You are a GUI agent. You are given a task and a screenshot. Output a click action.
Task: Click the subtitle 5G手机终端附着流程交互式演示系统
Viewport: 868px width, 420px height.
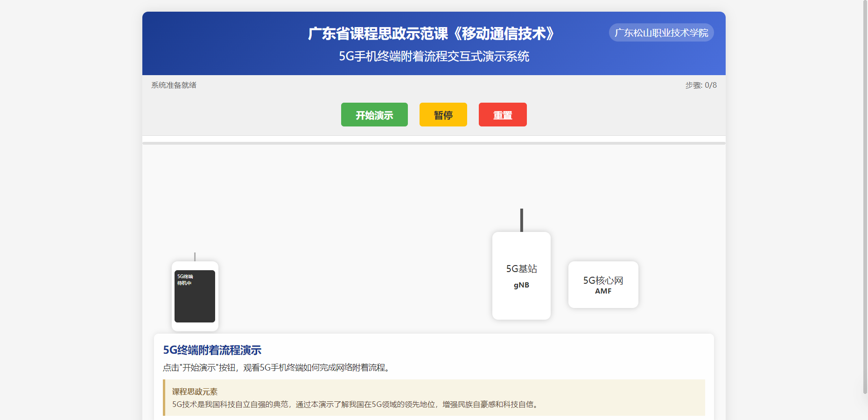pyautogui.click(x=434, y=56)
